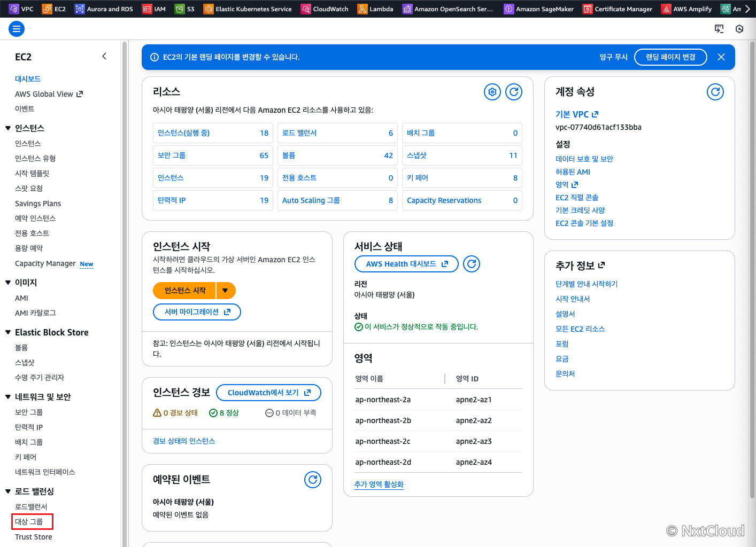
Task: Collapse the 인스턴스 sidebar section
Action: pyautogui.click(x=8, y=128)
